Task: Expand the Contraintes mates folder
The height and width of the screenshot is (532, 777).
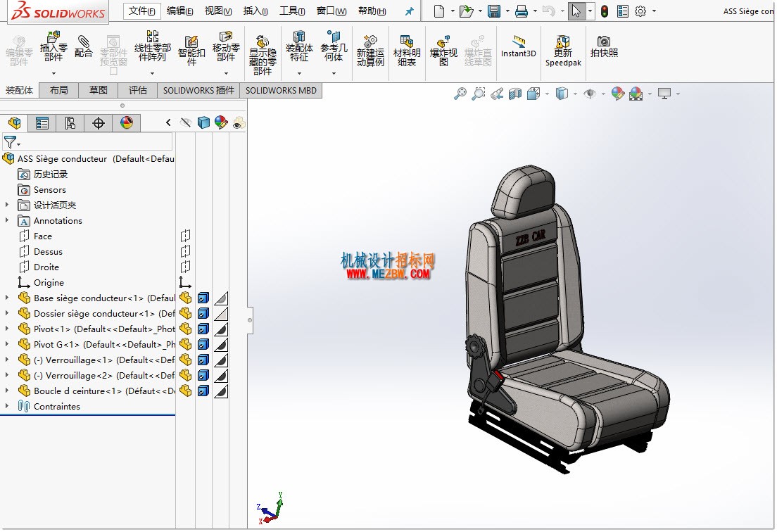Action: click(x=7, y=406)
